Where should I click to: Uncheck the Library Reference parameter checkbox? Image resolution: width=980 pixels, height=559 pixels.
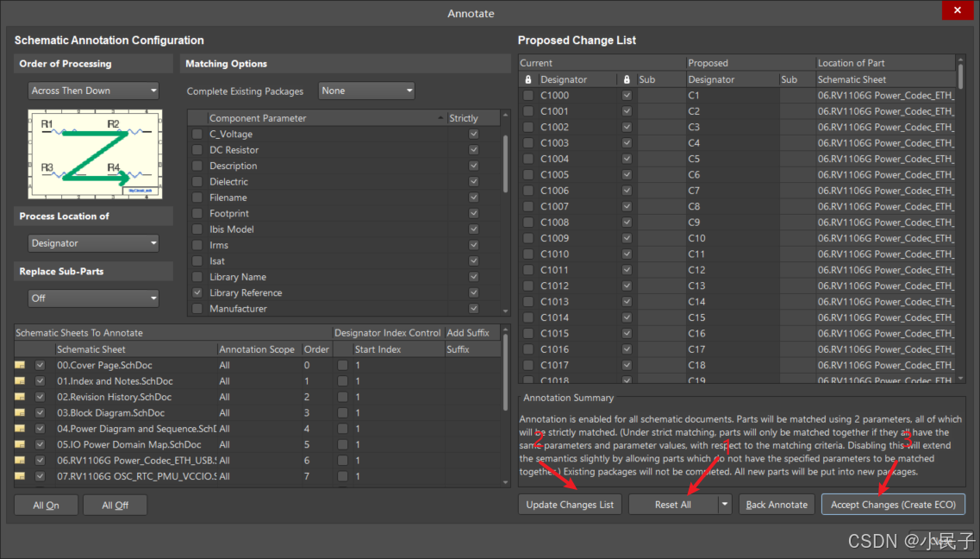(x=197, y=292)
